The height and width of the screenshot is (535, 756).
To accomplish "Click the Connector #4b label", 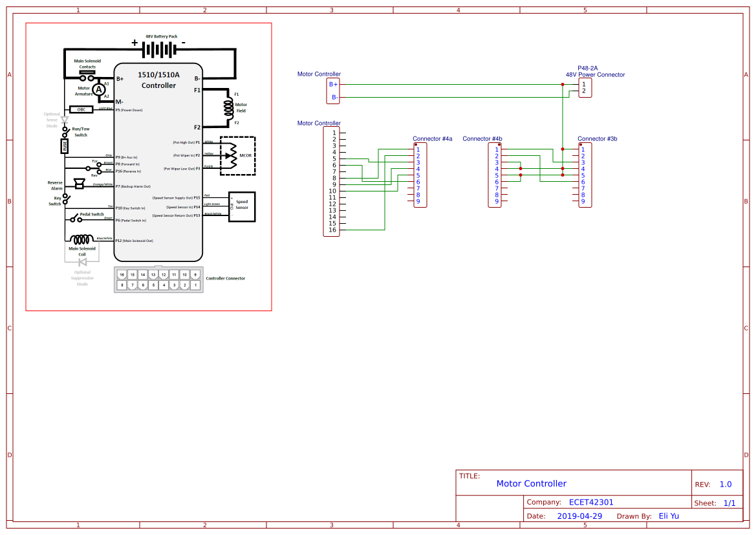I will [482, 139].
